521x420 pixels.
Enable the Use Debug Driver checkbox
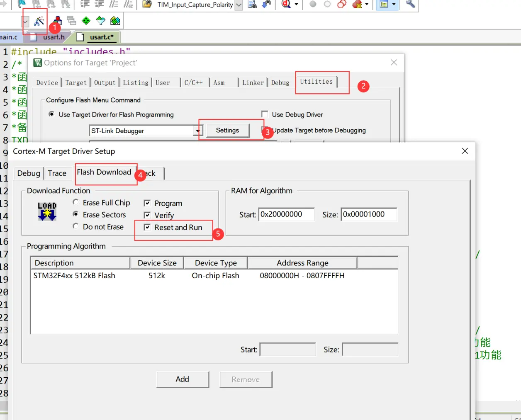265,114
